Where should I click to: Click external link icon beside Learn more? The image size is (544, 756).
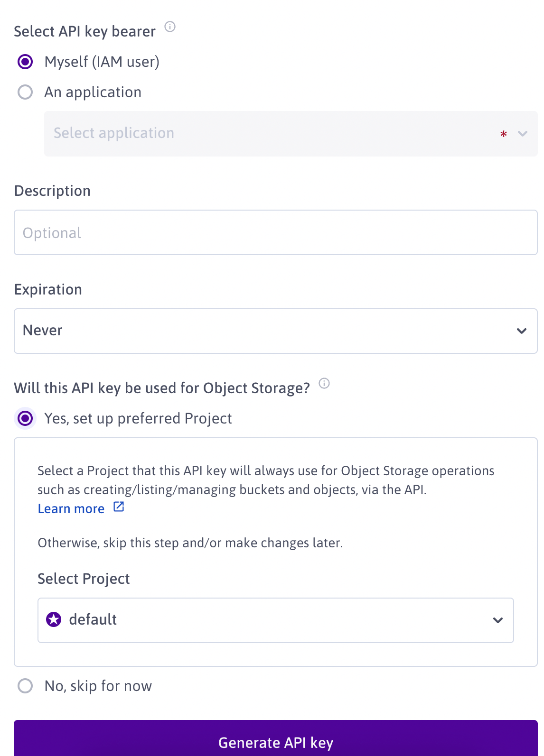pos(119,507)
